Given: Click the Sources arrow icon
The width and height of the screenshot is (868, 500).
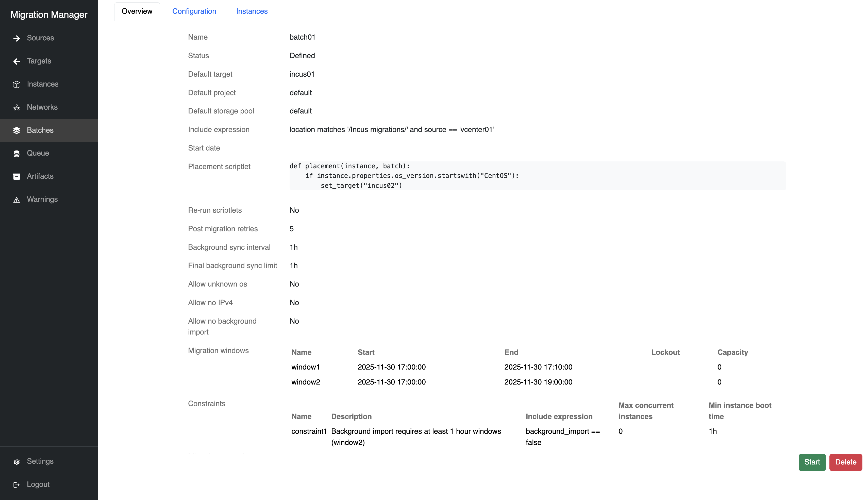Looking at the screenshot, I should pyautogui.click(x=16, y=38).
